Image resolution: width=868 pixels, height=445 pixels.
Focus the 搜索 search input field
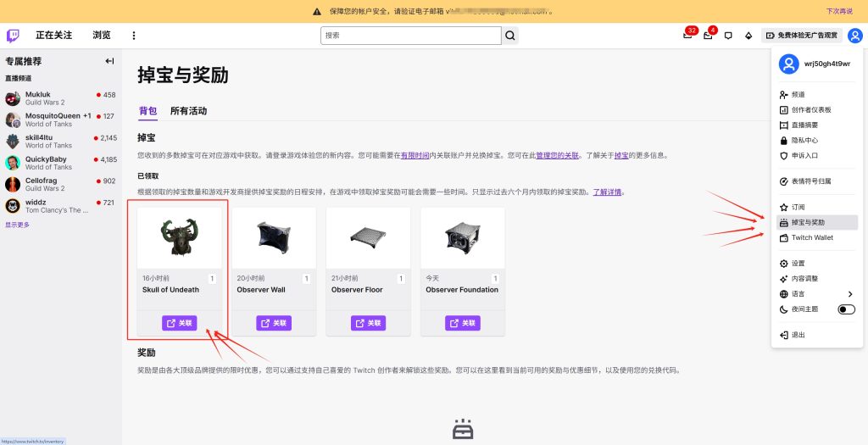click(x=411, y=36)
